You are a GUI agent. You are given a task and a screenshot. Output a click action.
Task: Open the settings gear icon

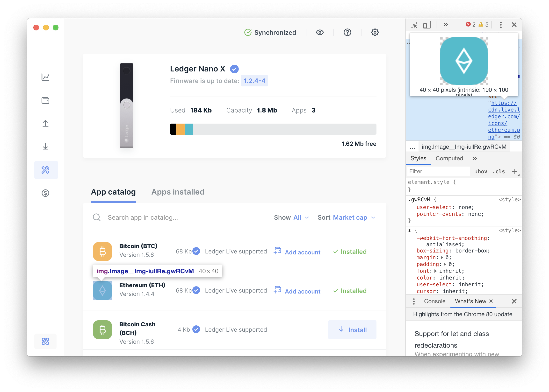(375, 32)
